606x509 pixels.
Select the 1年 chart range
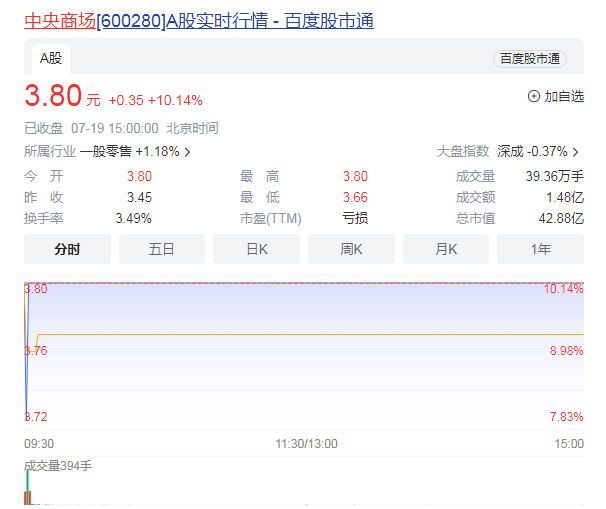pyautogui.click(x=540, y=249)
